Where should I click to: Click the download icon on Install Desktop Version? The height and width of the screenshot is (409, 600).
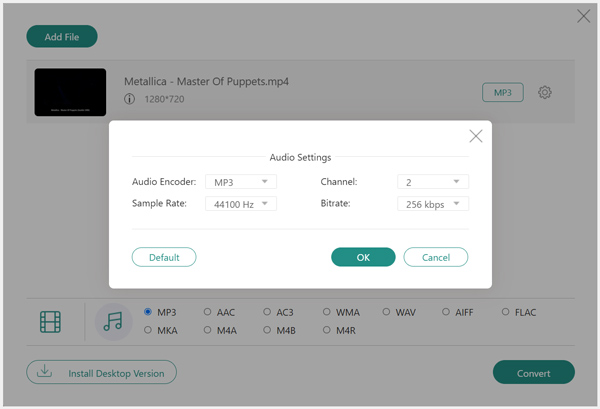[44, 372]
